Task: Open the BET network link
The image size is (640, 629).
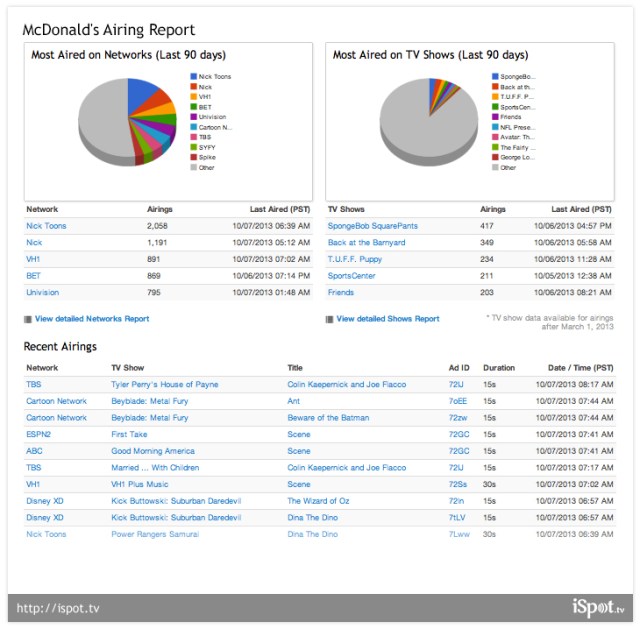Action: pos(33,276)
